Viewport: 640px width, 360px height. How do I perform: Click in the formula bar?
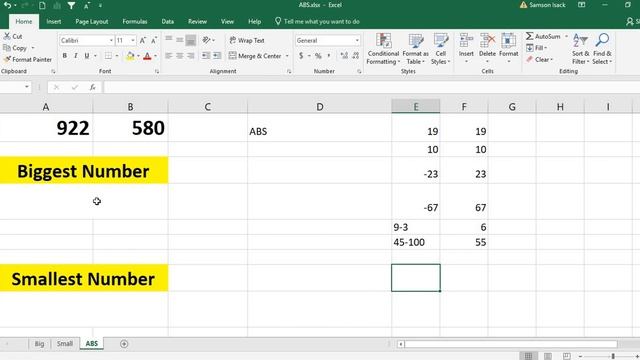point(371,87)
